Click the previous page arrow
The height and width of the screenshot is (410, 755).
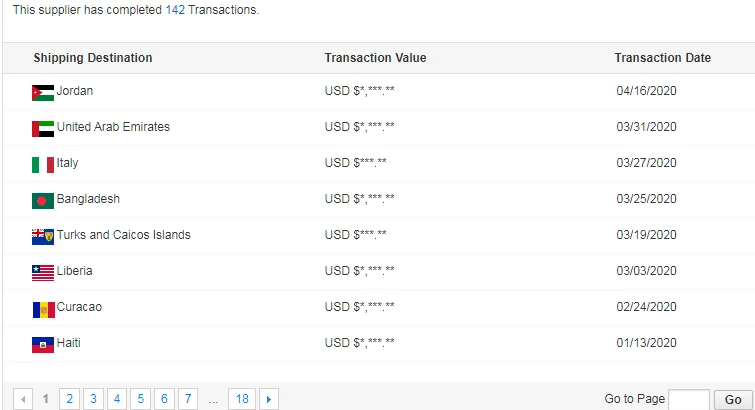pyautogui.click(x=23, y=399)
